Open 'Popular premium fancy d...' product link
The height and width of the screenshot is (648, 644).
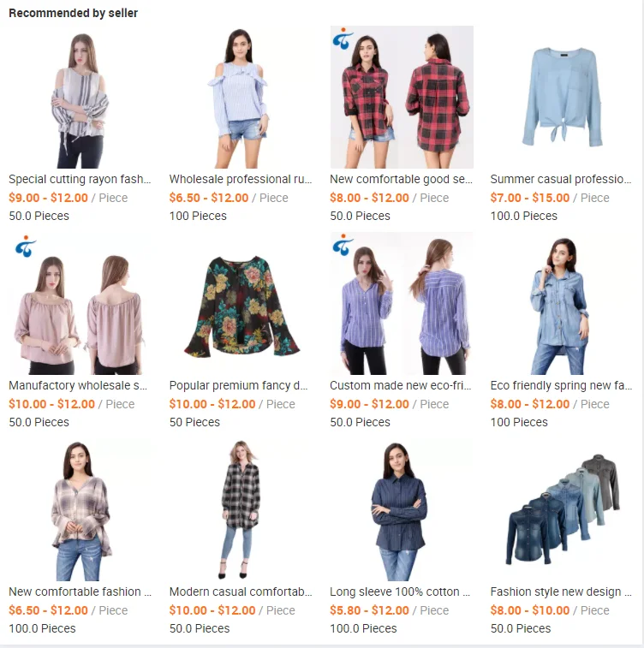coord(239,385)
